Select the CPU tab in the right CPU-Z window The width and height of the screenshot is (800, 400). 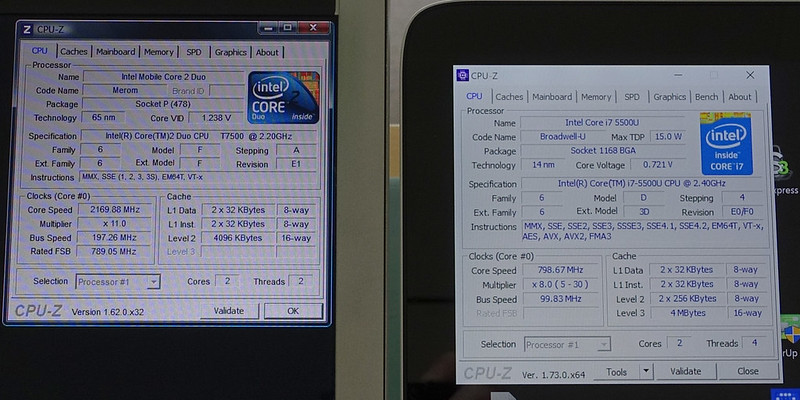(x=474, y=96)
